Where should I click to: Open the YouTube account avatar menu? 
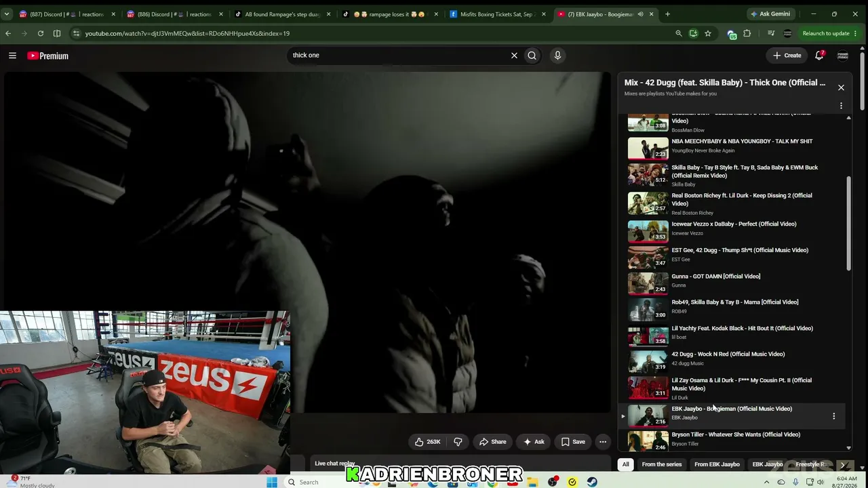coord(843,56)
